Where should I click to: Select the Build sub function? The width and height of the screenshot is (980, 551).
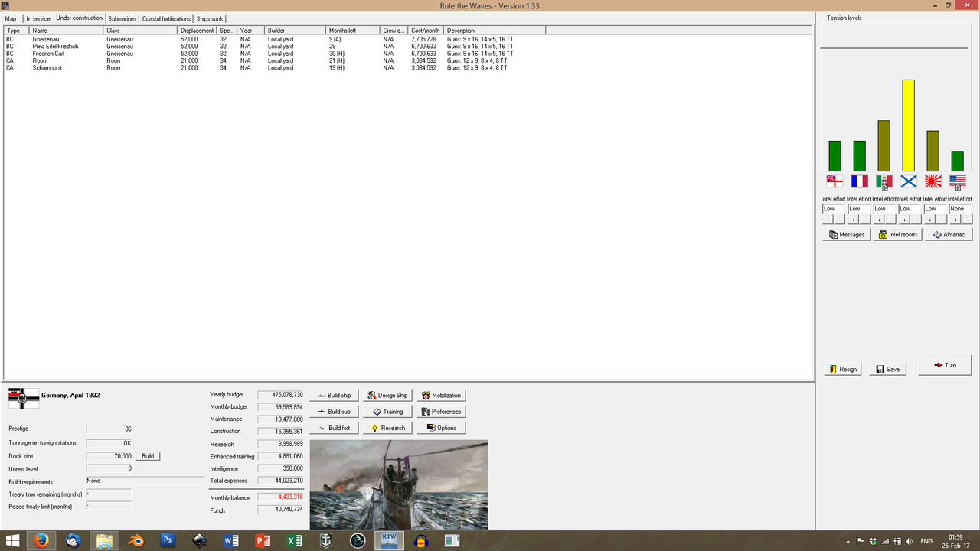pyautogui.click(x=334, y=411)
